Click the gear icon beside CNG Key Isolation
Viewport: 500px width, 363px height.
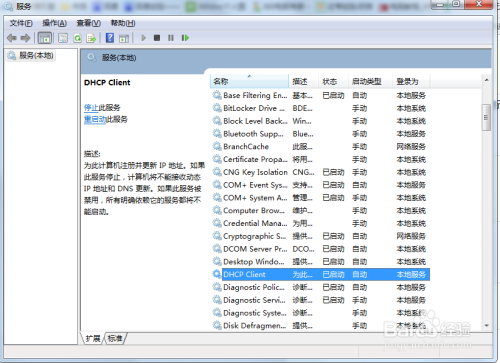217,172
